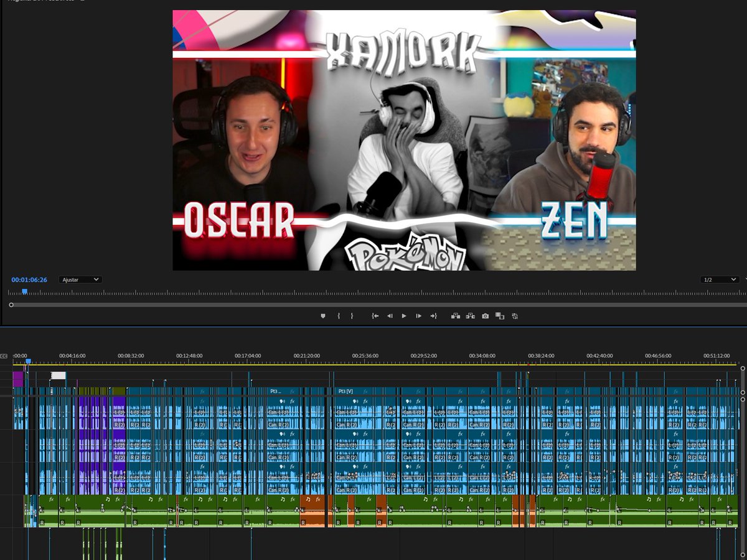Click ruler time 00:38:24:00
Screen dimensions: 747x560
[542, 356]
